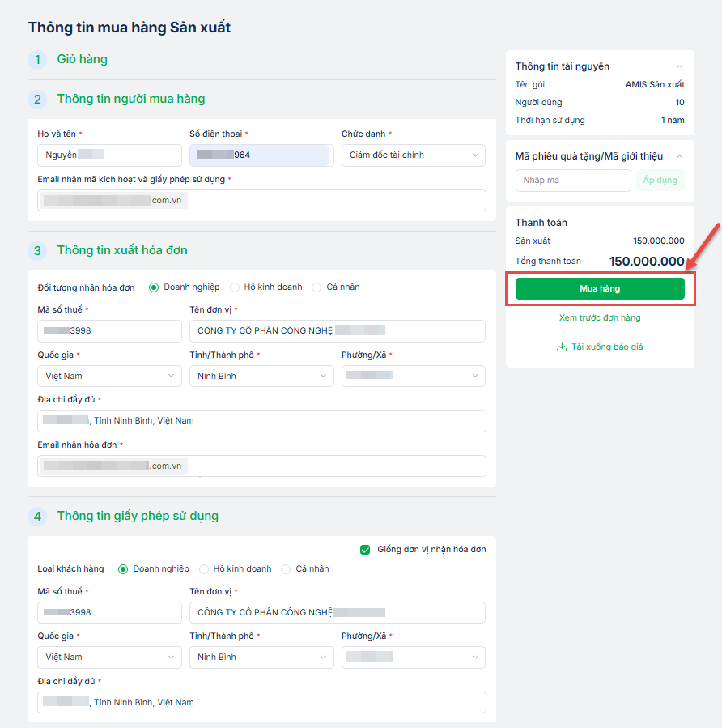Image resolution: width=722 pixels, height=728 pixels.
Task: Collapse the Mã phiếu quà tặng section
Action: [679, 156]
